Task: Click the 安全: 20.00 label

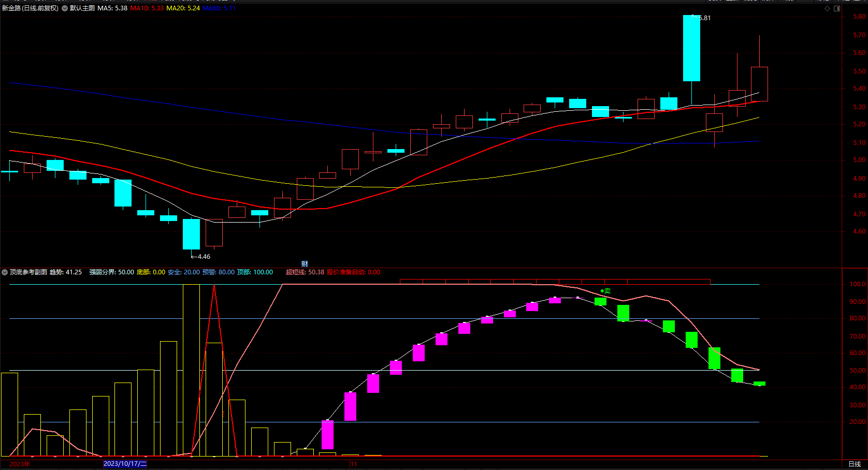Action: 183,272
